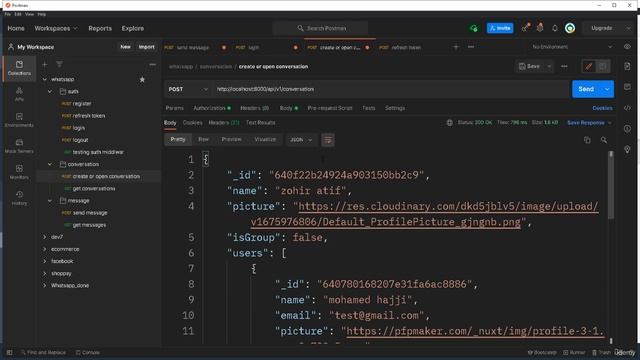Open the Workspaces dropdown menu
Screen dimensions: 640x360
pyautogui.click(x=56, y=28)
